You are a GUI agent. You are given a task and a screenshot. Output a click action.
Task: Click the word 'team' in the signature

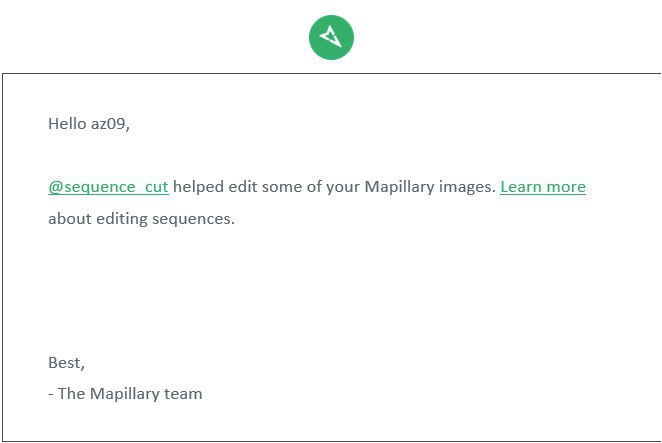(183, 394)
